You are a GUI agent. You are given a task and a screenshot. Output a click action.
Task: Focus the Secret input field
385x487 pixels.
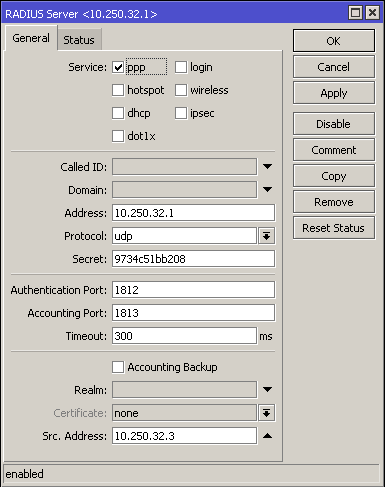coord(193,259)
